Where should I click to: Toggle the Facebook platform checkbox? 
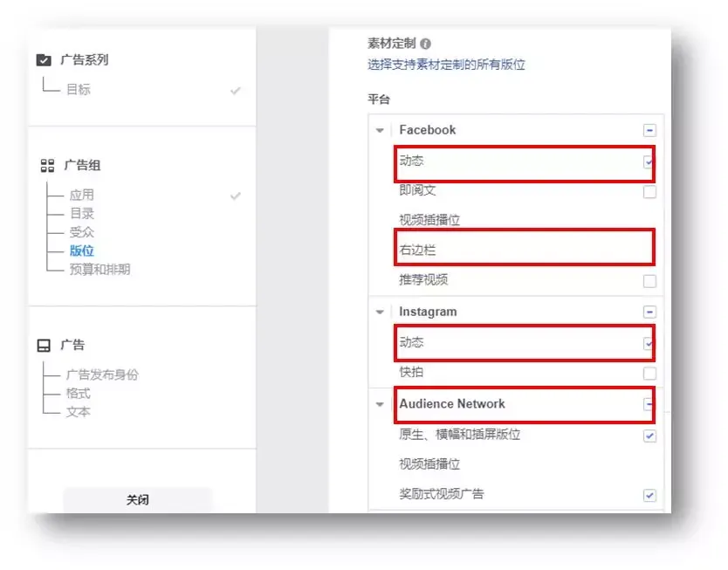(649, 130)
